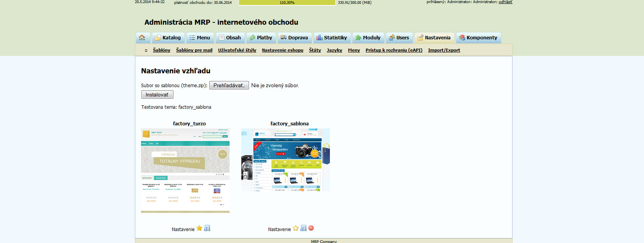This screenshot has width=644, height=243.
Task: Open Šablóny pre mail link
Action: tap(194, 50)
